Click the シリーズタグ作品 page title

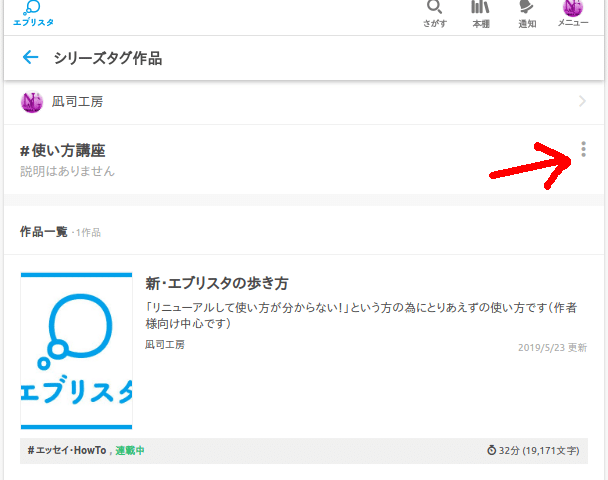[108, 58]
